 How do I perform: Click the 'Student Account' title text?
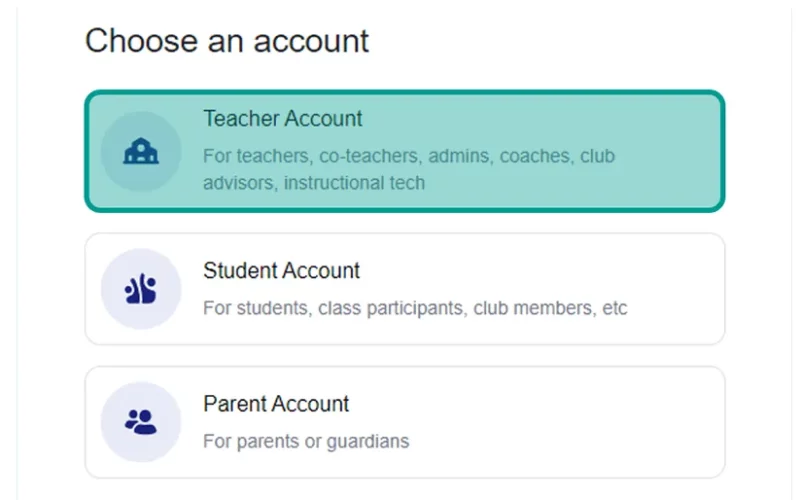pos(282,271)
